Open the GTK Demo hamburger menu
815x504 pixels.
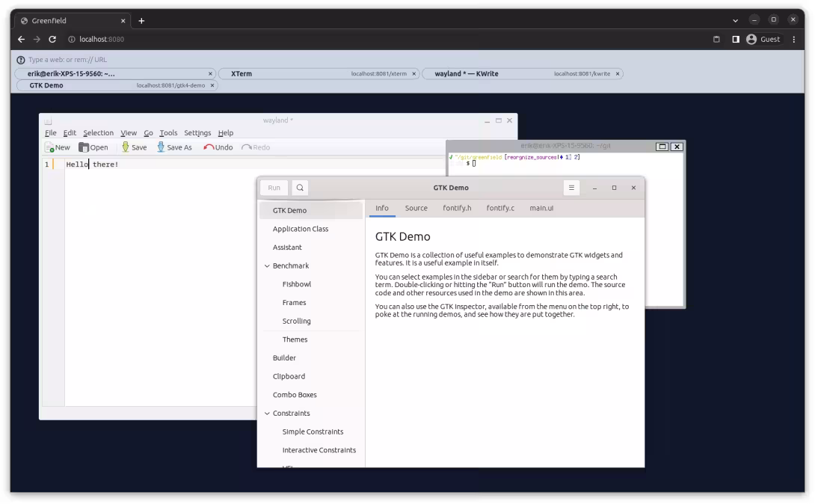point(571,188)
